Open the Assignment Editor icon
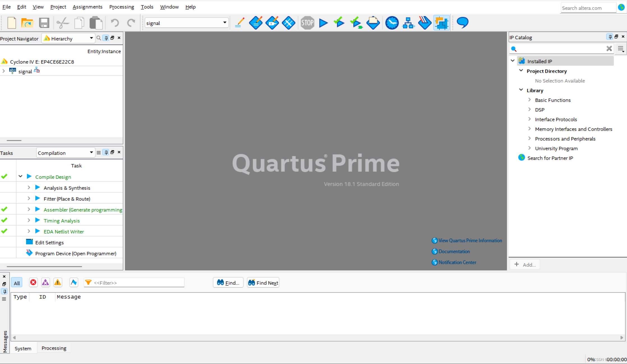 tap(256, 23)
